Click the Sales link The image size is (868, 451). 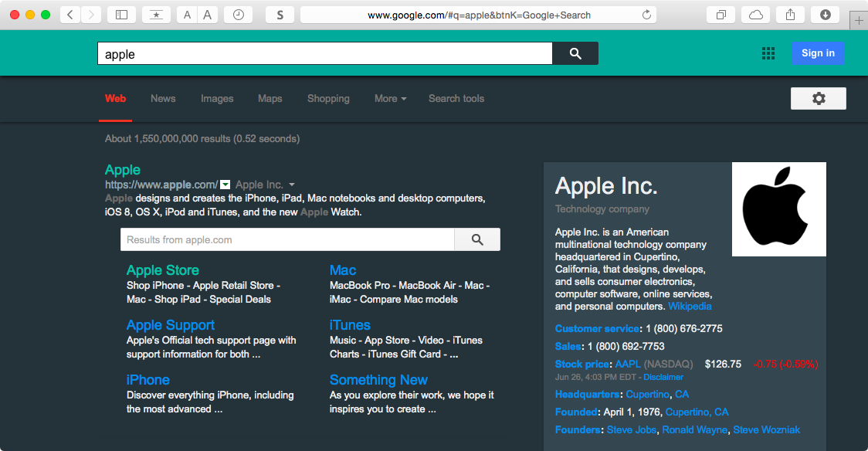coord(568,347)
